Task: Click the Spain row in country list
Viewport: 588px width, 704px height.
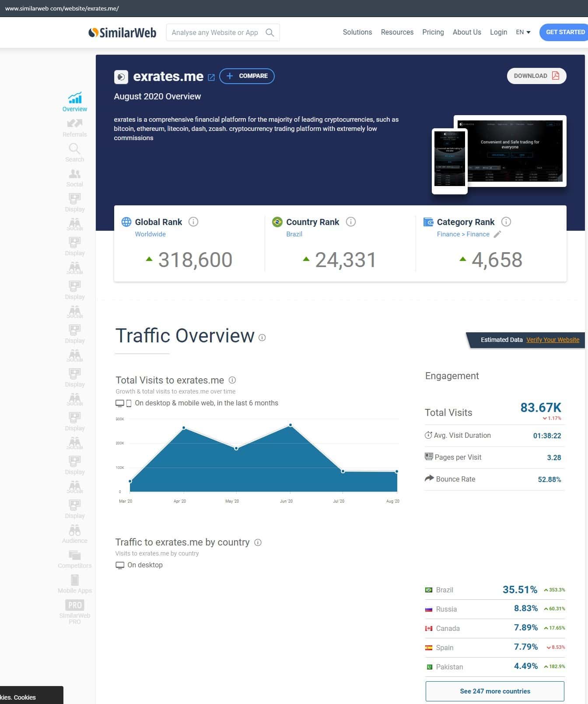Action: click(495, 648)
